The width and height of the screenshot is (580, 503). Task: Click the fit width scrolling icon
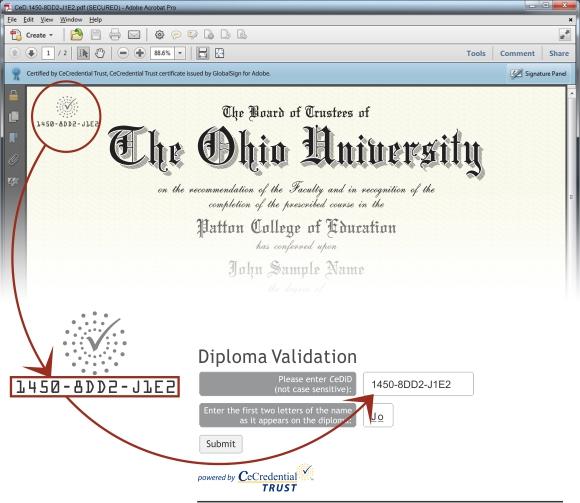202,53
